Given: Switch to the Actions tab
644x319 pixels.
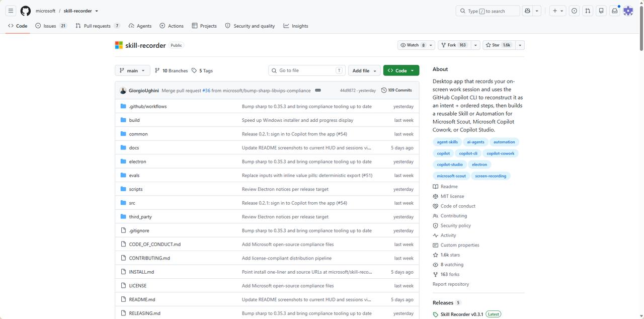Looking at the screenshot, I should point(172,26).
